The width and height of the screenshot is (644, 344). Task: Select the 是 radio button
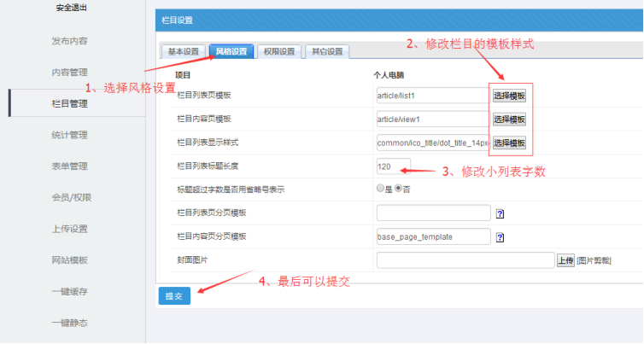click(x=380, y=189)
